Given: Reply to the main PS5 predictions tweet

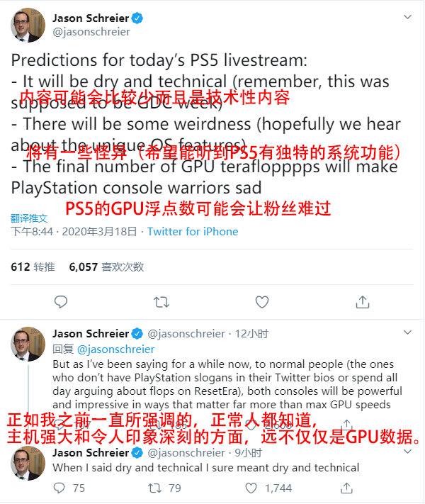Looking at the screenshot, I should pyautogui.click(x=61, y=302).
